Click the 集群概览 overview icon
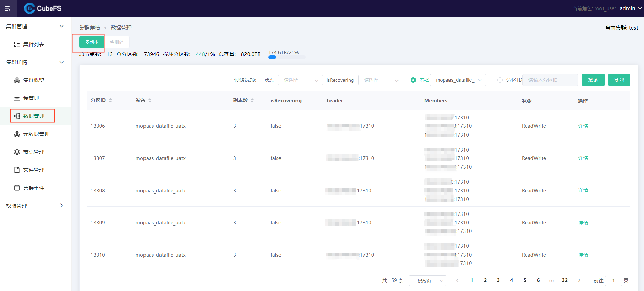The image size is (644, 291). [17, 80]
